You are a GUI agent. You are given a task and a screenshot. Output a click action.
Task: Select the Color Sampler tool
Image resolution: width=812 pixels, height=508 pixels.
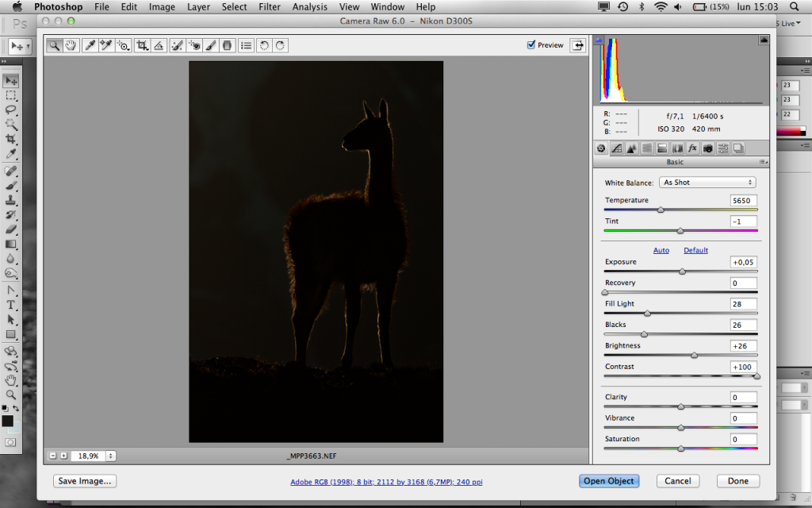(106, 45)
